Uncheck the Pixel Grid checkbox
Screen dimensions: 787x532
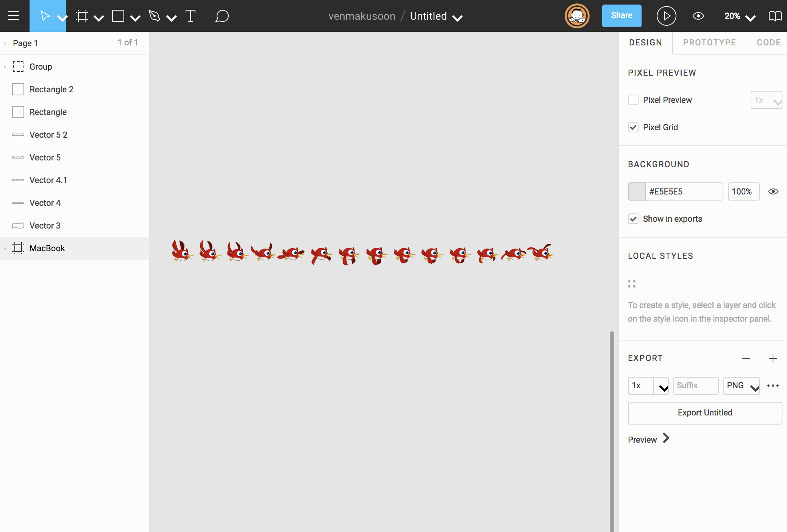tap(633, 127)
